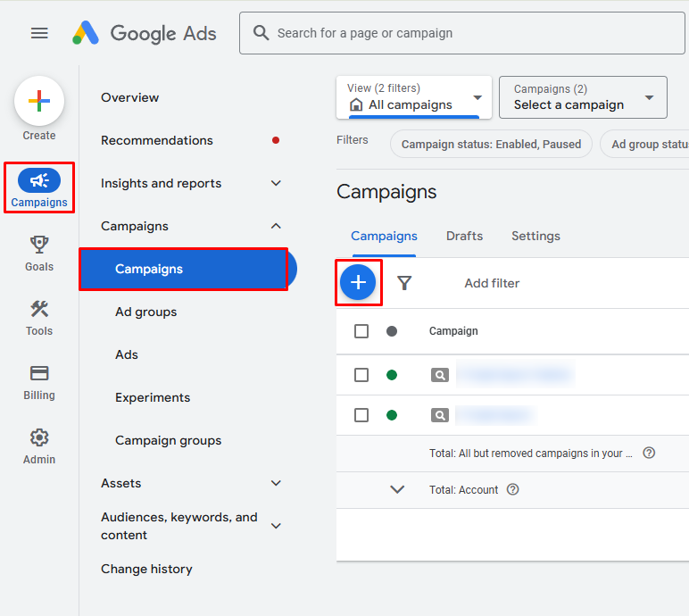Switch to the Campaigns tab
The height and width of the screenshot is (616, 689).
tap(384, 236)
